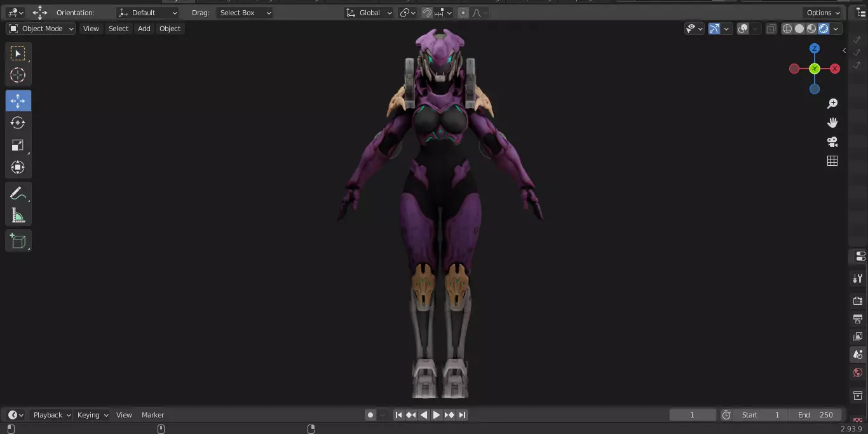Toggle X-ray mode button
This screenshot has height=434, width=868.
click(x=771, y=29)
